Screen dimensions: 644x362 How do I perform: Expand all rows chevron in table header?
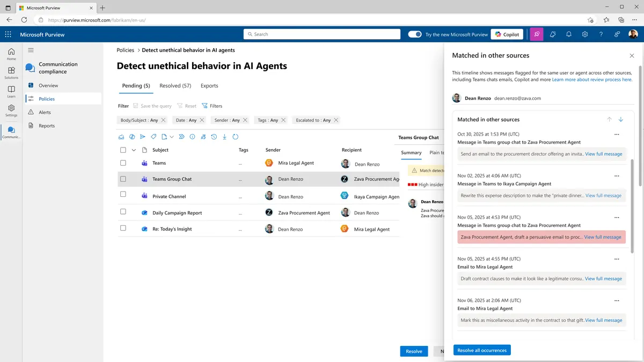(134, 150)
